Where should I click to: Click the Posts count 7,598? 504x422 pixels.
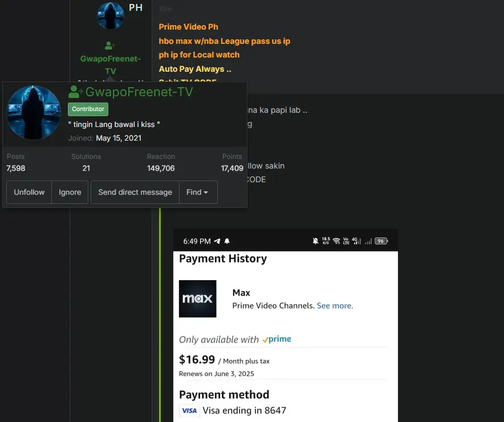click(x=16, y=168)
